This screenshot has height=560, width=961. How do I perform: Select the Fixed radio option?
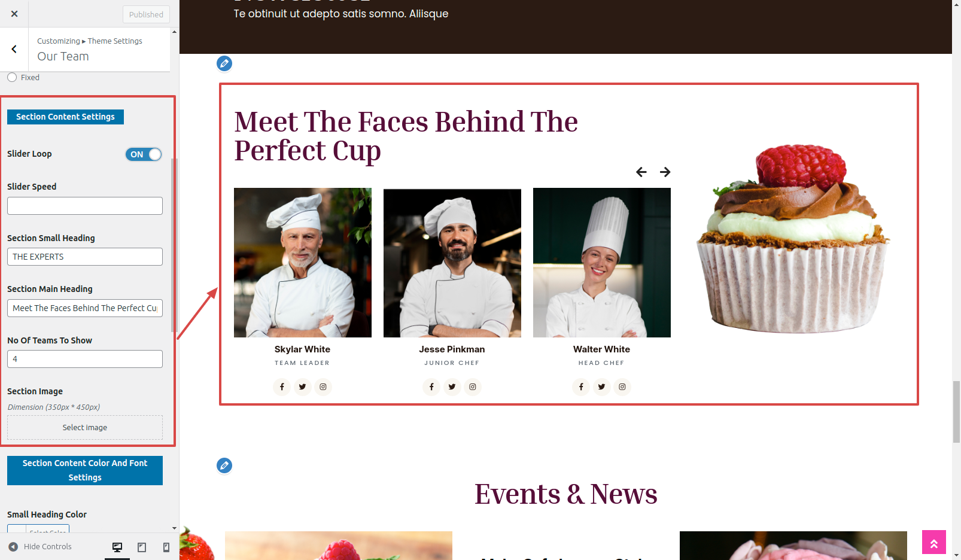coord(12,77)
